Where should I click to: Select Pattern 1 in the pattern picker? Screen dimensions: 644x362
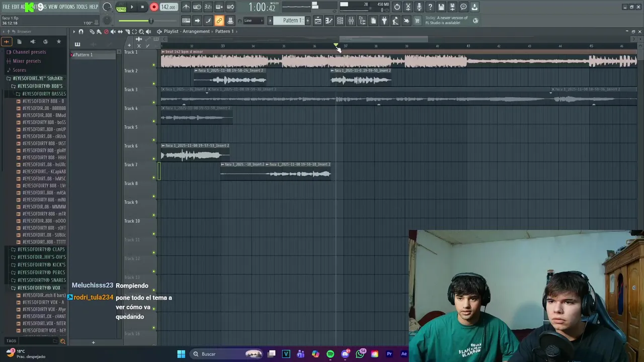coord(93,55)
